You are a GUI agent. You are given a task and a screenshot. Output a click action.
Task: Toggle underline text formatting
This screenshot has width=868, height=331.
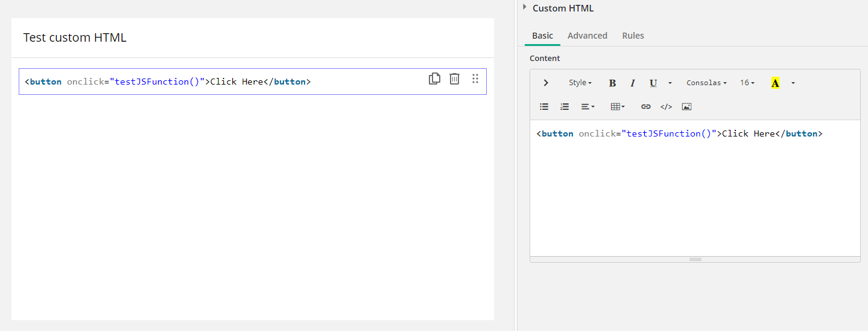653,83
